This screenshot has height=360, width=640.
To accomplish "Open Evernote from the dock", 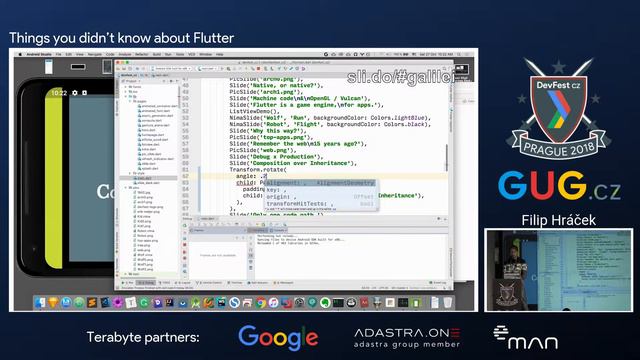I will 325,302.
